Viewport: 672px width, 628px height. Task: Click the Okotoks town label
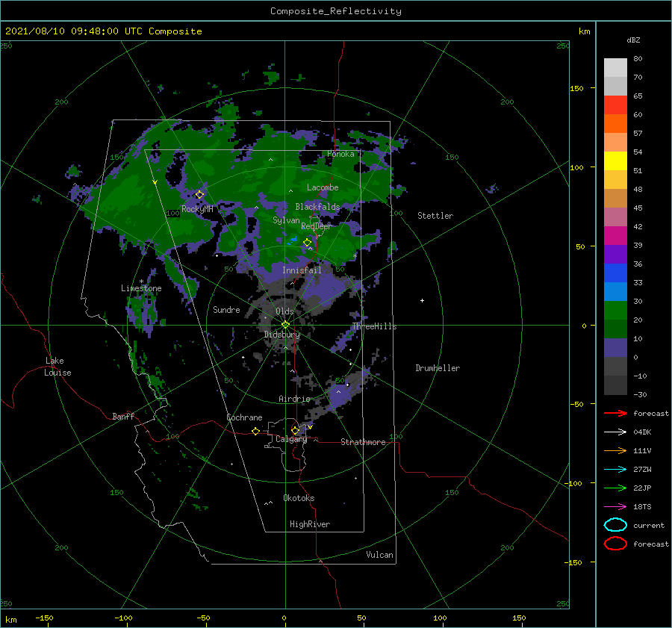point(299,497)
